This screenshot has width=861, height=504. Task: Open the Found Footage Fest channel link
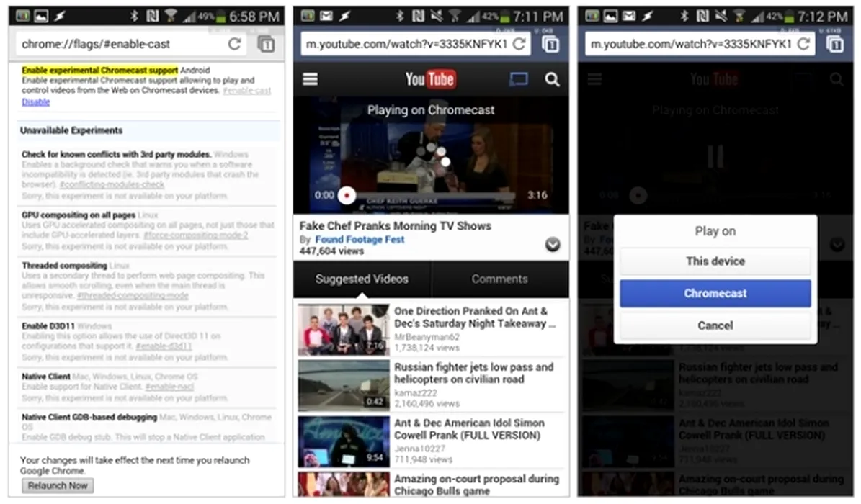pyautogui.click(x=360, y=239)
